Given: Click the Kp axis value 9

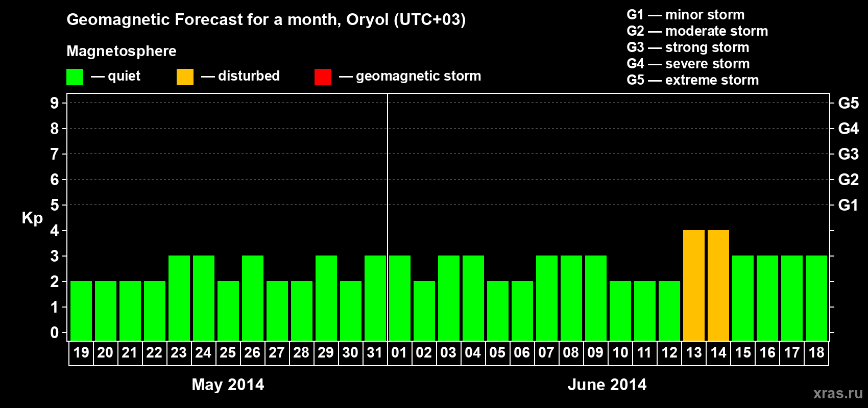Looking at the screenshot, I should 55,103.
